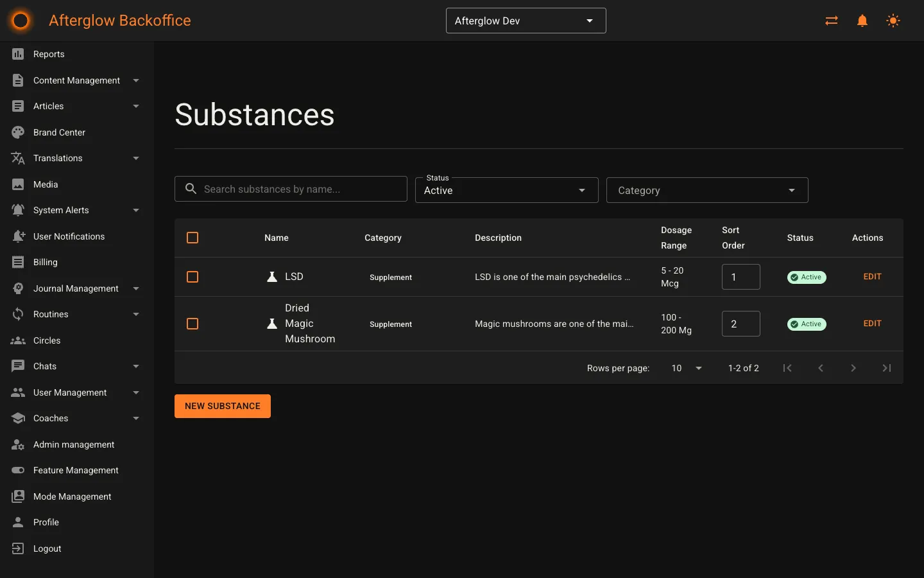924x578 pixels.
Task: Click EDIT on the LSD row
Action: 872,277
